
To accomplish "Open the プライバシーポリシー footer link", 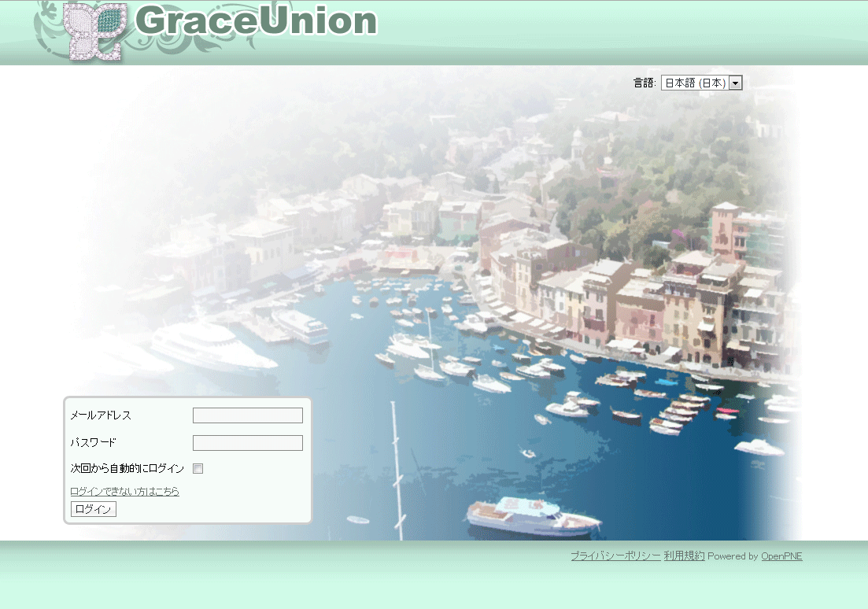I will tap(615, 556).
